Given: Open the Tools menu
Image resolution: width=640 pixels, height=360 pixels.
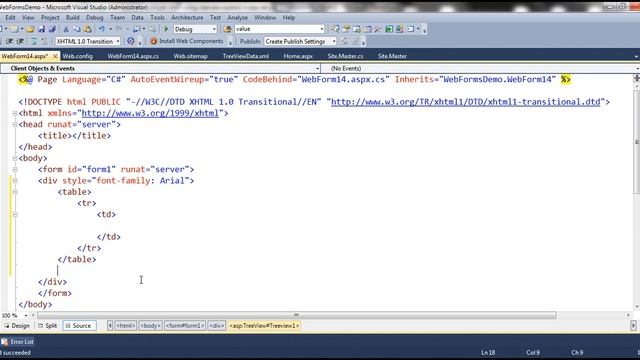Looking at the screenshot, I should coord(158,18).
